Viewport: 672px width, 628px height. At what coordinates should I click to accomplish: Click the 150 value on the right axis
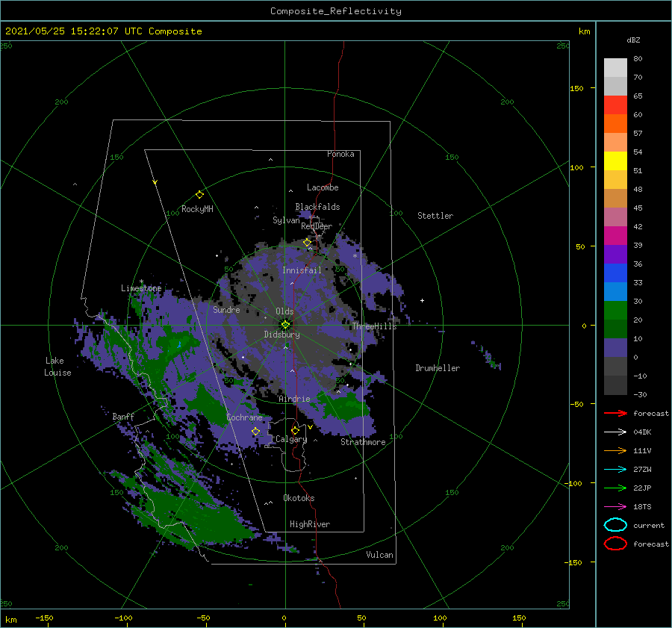point(576,88)
